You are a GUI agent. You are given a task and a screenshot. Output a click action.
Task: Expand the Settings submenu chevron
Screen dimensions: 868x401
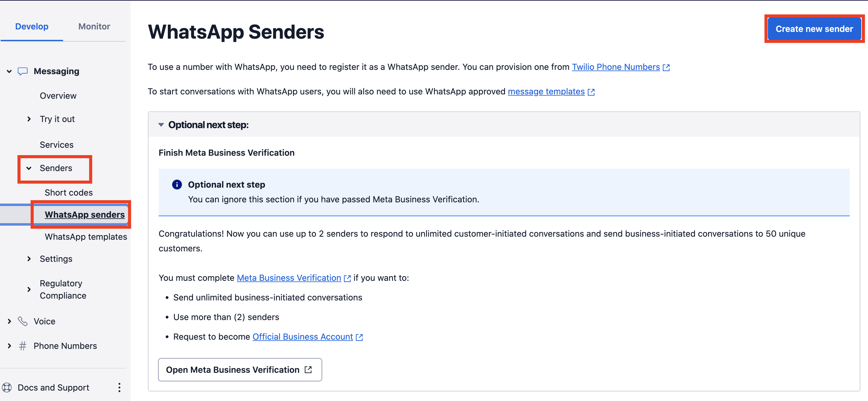coord(29,259)
